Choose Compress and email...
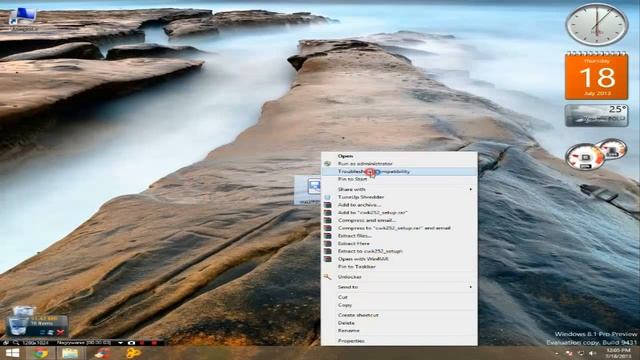Image resolution: width=640 pixels, height=360 pixels. (x=399, y=220)
